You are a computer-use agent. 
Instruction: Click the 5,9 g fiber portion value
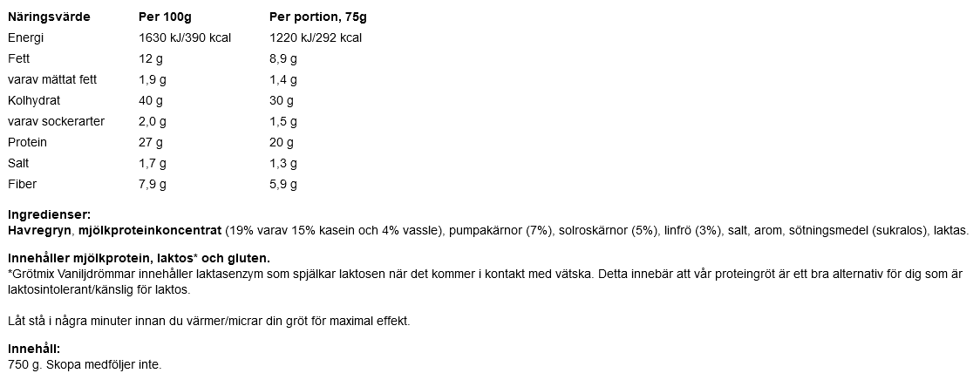click(283, 185)
